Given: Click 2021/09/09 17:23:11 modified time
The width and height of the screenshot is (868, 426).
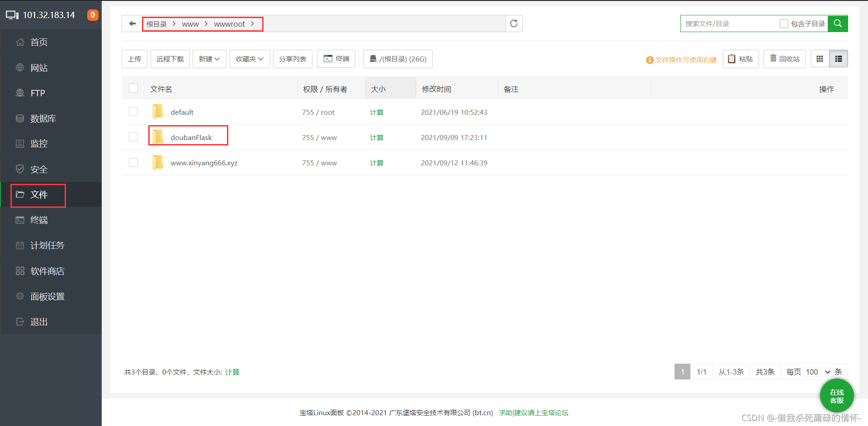Looking at the screenshot, I should click(x=454, y=137).
